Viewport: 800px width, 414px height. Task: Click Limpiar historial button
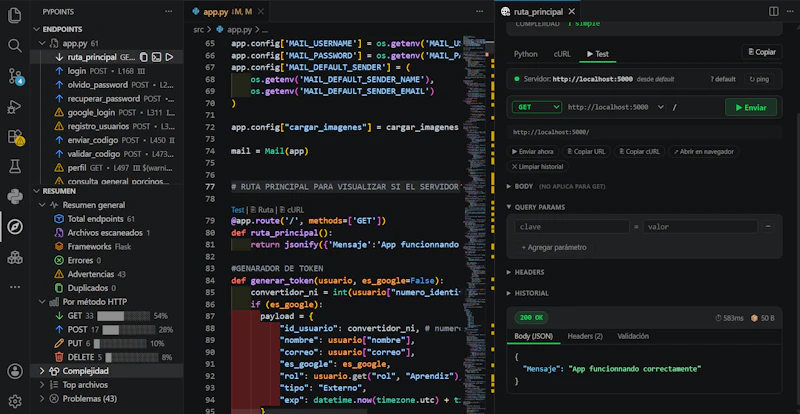(537, 166)
